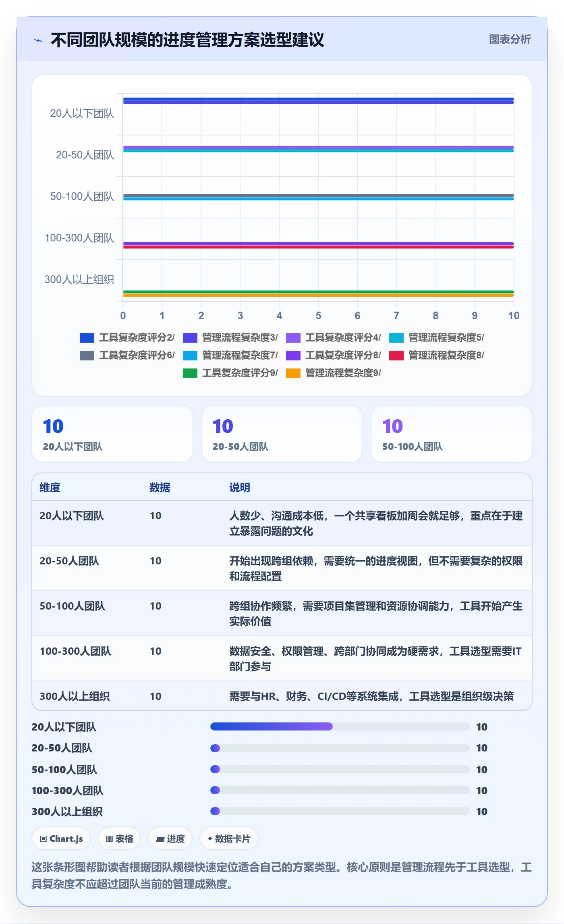
Task: Toggle legend item 管理流程复杂度9/
Action: click(333, 373)
